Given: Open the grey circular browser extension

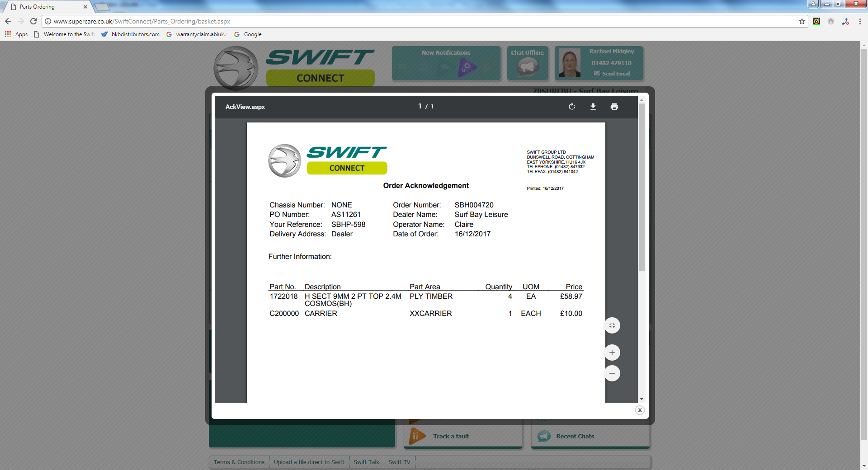Looking at the screenshot, I should point(831,21).
